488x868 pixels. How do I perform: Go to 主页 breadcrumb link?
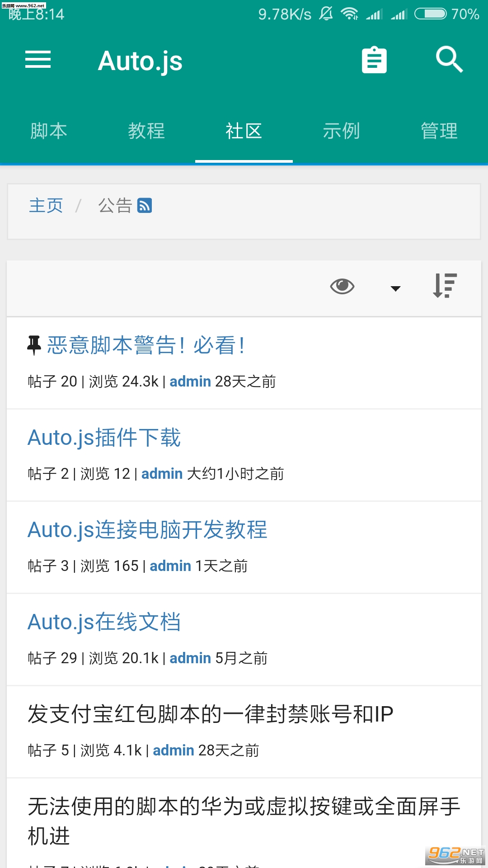46,206
